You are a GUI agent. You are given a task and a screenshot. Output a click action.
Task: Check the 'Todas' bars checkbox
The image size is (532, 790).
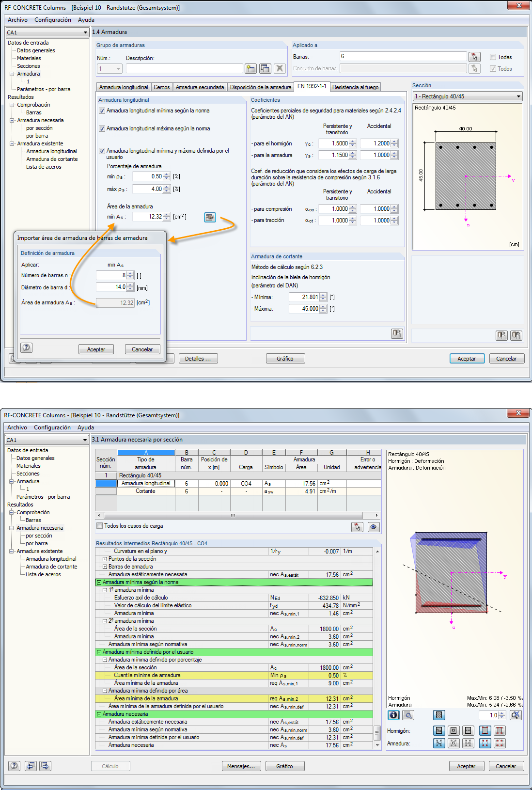(x=493, y=57)
